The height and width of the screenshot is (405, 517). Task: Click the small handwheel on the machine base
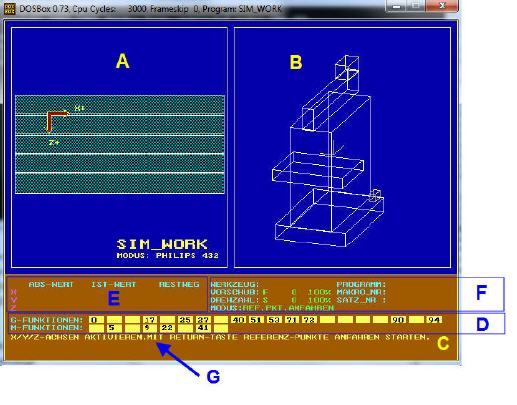click(375, 195)
